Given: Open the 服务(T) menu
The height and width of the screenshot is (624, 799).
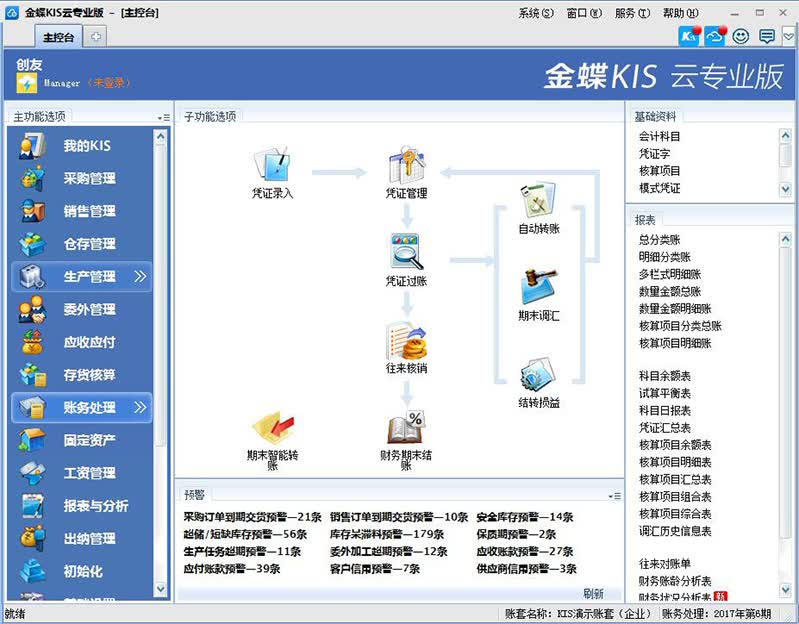Looking at the screenshot, I should click(x=632, y=13).
